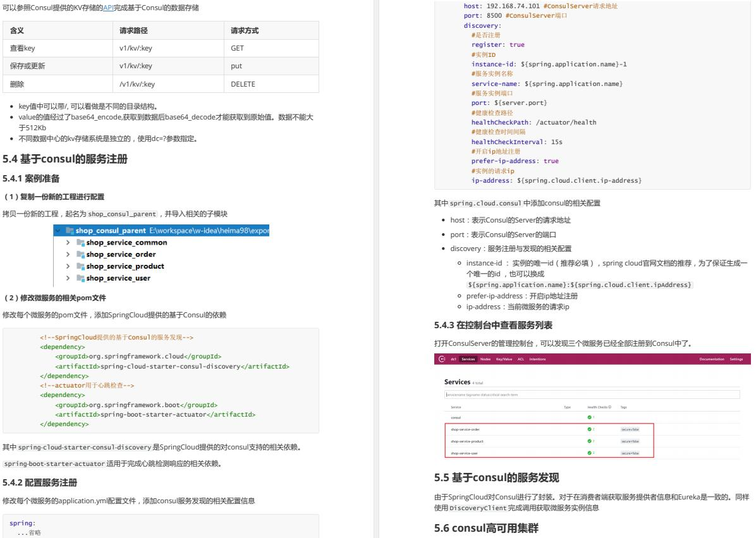Click the shop_service_order module folder icon
The image size is (756, 538).
80,255
